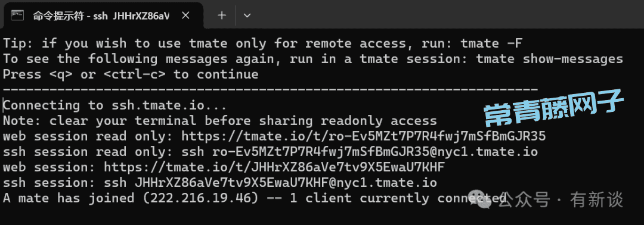Screen dimensions: 644x225
Task: Click the "tmate -F" command text
Action: coord(491,43)
